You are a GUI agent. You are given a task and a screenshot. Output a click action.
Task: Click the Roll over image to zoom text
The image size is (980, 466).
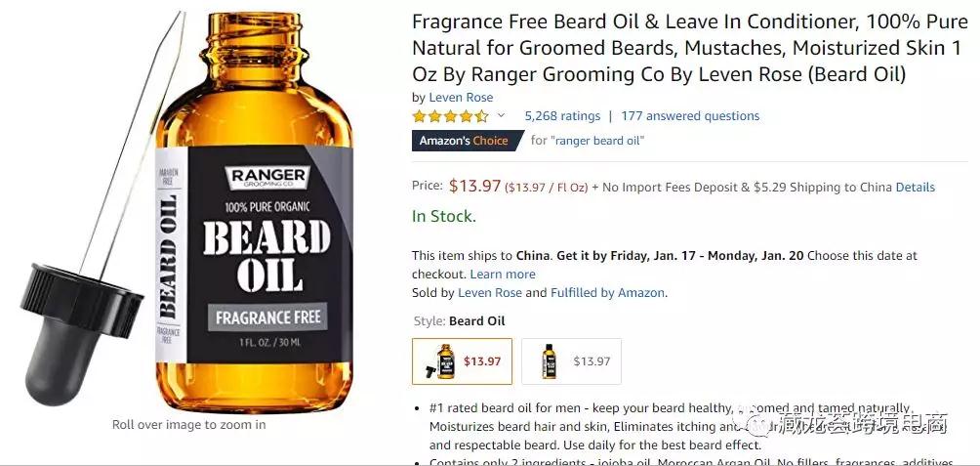point(188,425)
